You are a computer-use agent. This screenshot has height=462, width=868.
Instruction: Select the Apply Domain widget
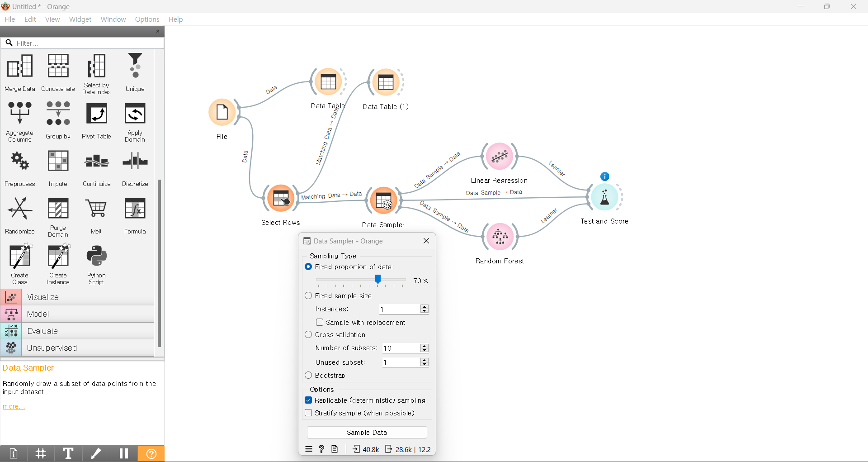point(135,121)
